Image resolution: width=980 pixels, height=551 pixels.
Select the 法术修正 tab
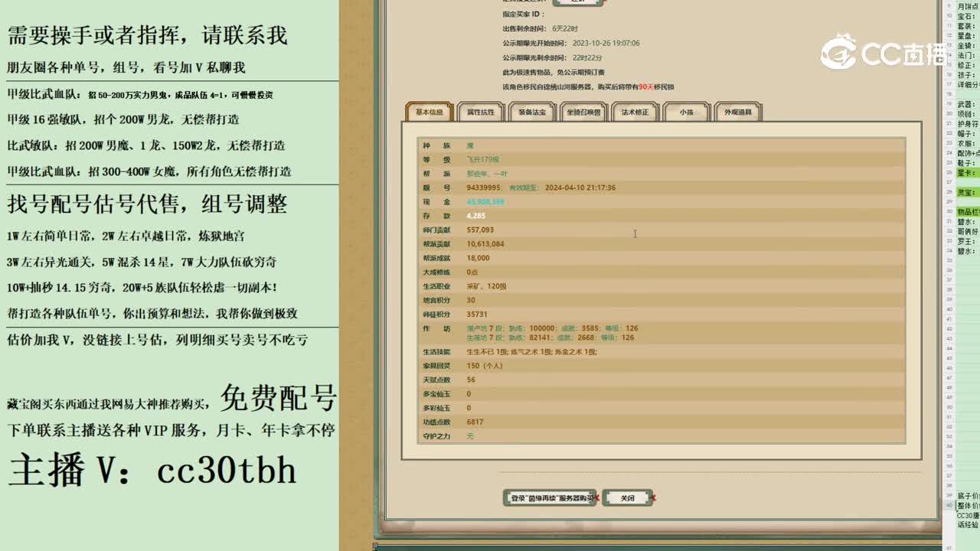pyautogui.click(x=635, y=112)
